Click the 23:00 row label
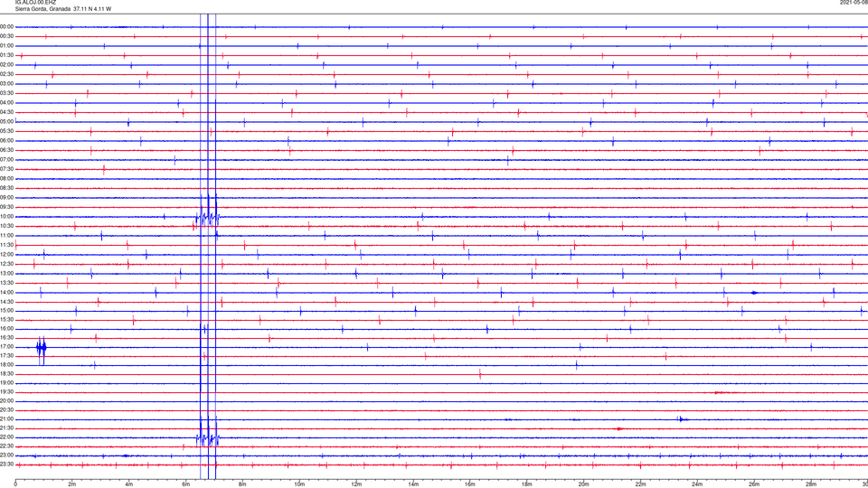This screenshot has height=488, width=868. 7,455
